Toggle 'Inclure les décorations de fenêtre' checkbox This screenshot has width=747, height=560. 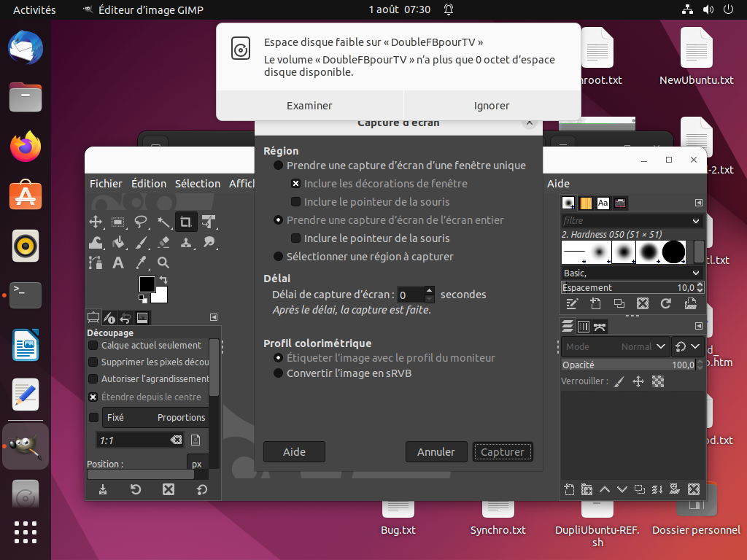(296, 184)
